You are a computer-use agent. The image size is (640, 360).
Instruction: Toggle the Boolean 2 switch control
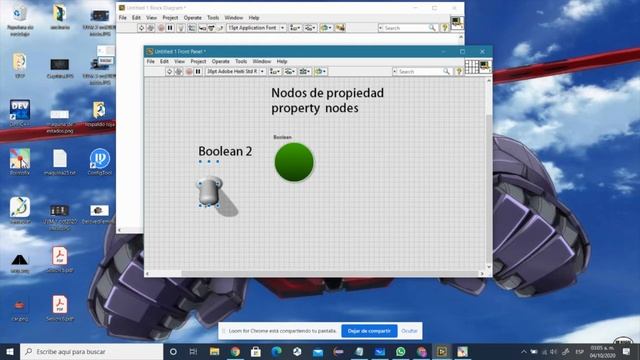[x=210, y=191]
